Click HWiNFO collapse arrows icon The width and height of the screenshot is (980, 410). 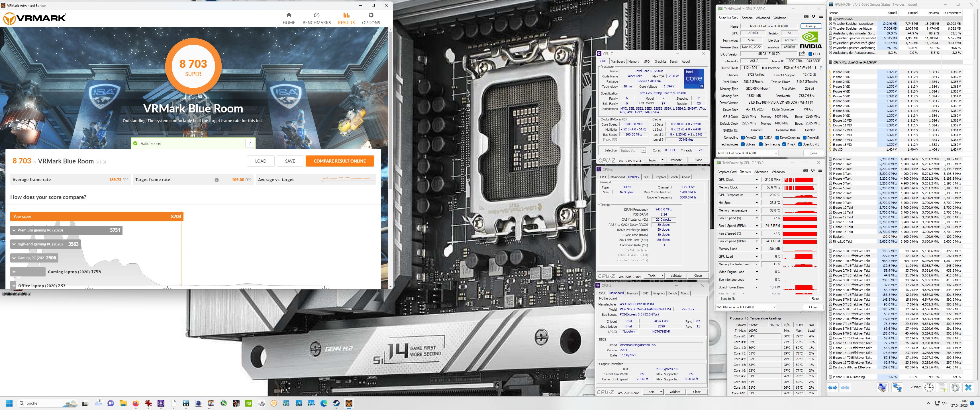845,388
